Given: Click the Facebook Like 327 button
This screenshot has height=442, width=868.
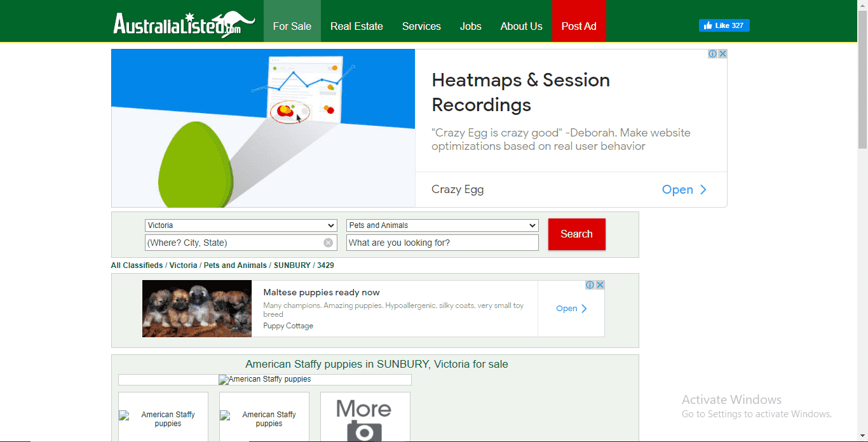Looking at the screenshot, I should tap(724, 25).
